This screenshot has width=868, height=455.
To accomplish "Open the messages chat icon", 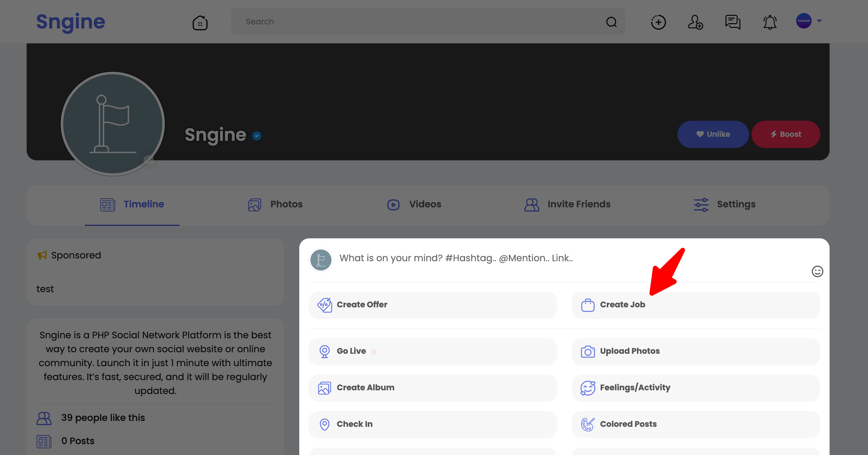I will click(x=733, y=22).
